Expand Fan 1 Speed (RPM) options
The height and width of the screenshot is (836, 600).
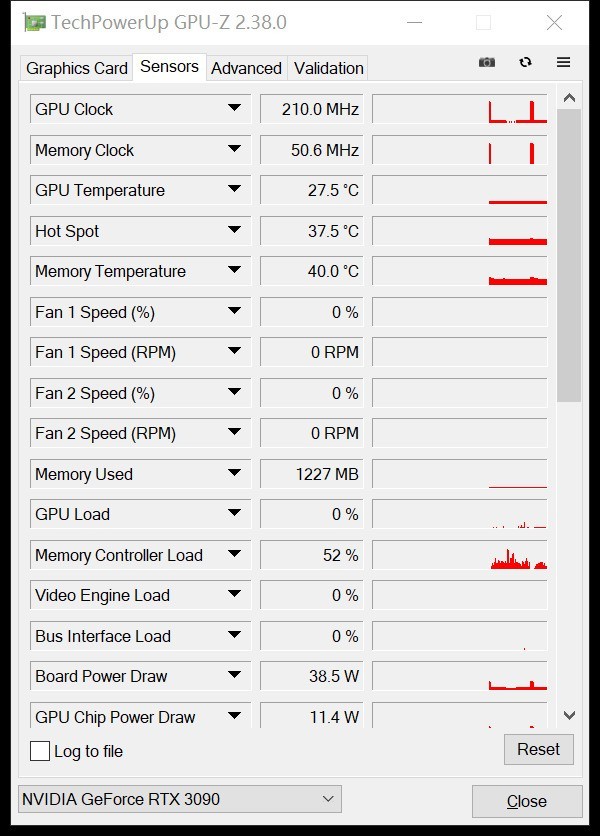pos(237,352)
